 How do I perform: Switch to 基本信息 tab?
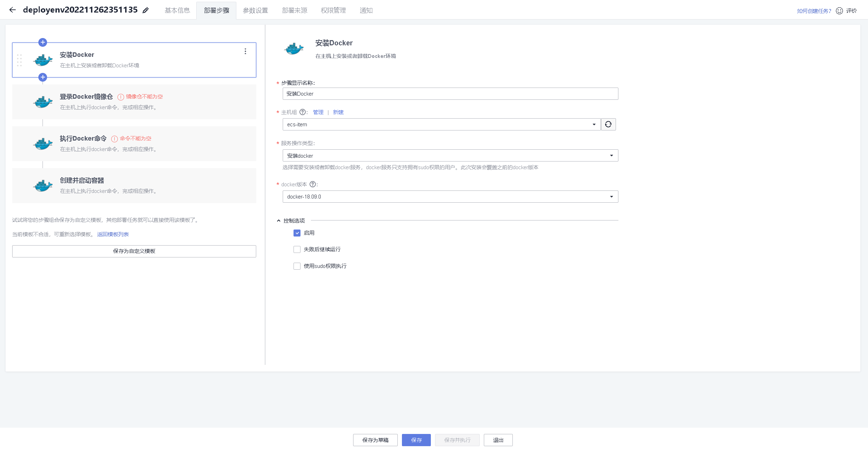click(x=177, y=10)
